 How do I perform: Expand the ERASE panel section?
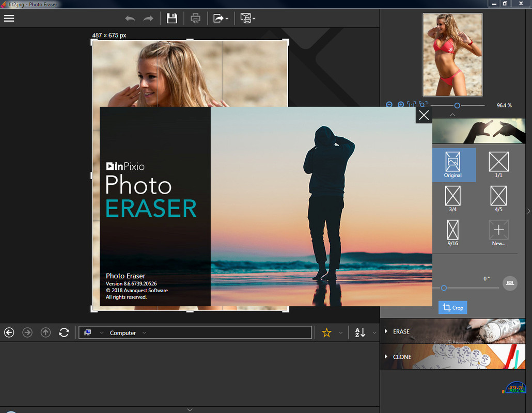tap(401, 331)
